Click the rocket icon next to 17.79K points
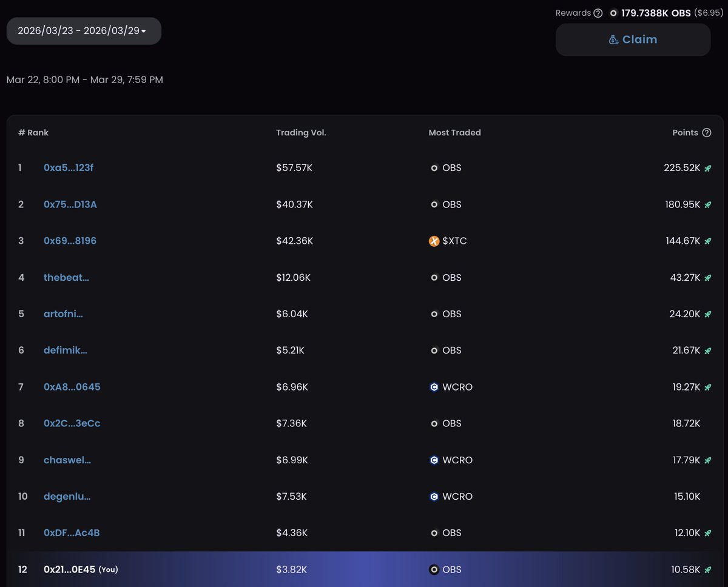 tap(707, 460)
